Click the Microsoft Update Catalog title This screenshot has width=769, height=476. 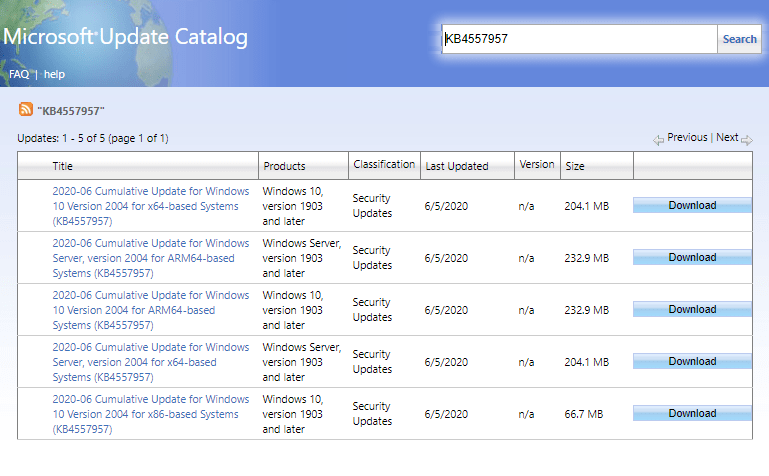point(126,37)
